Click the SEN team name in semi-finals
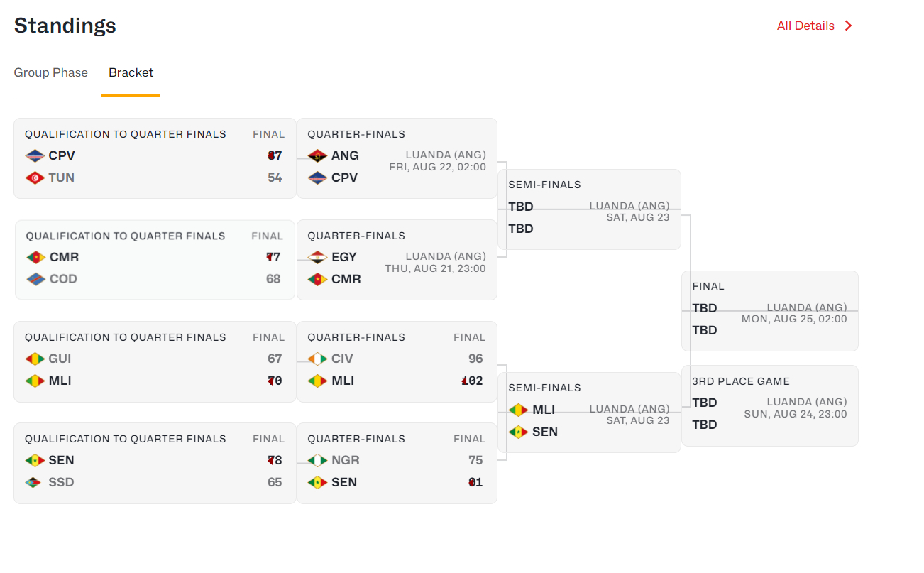Viewport: 924px width, 573px height. pos(545,432)
